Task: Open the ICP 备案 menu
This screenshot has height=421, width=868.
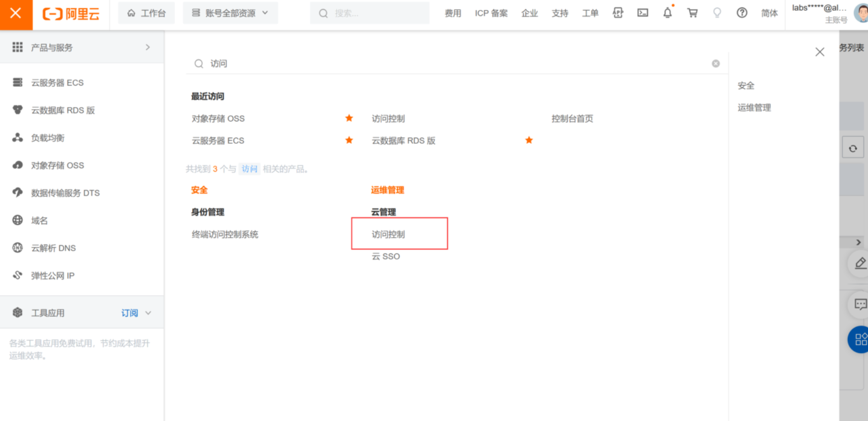Action: tap(491, 13)
